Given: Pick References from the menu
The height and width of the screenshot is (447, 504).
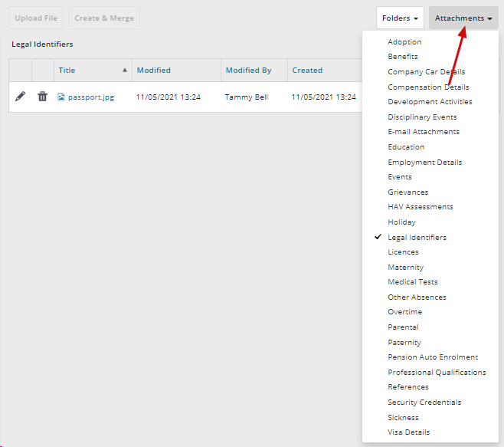Looking at the screenshot, I should pos(408,387).
